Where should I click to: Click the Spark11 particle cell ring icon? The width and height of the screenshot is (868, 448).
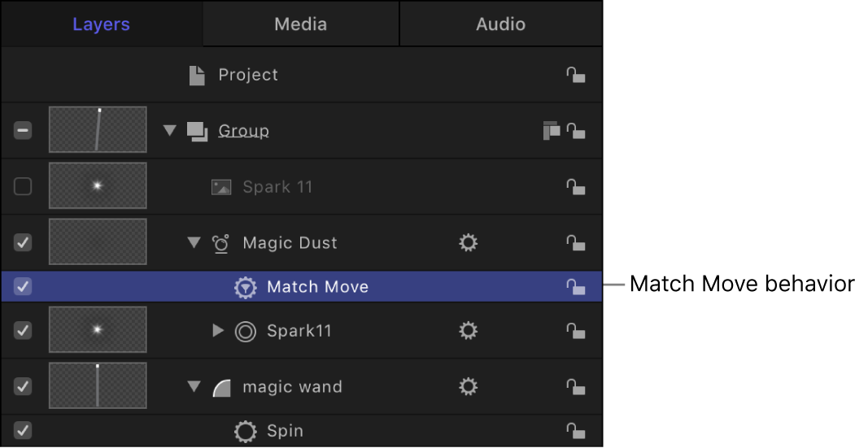[245, 331]
